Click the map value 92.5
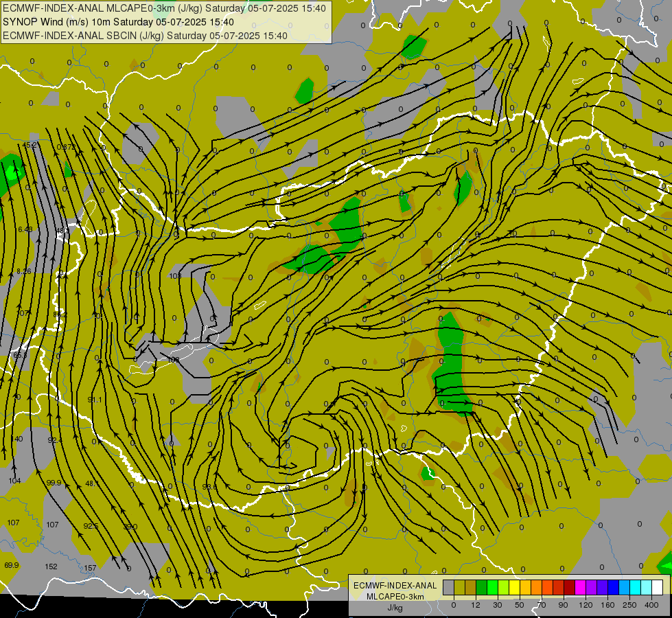 [x=91, y=526]
